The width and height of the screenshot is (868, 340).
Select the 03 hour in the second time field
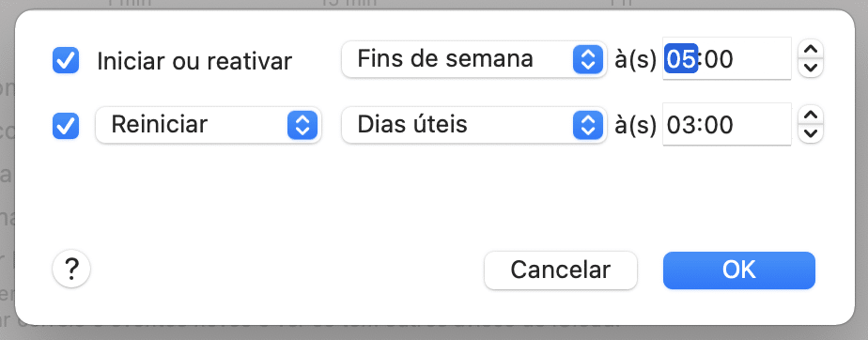click(681, 125)
